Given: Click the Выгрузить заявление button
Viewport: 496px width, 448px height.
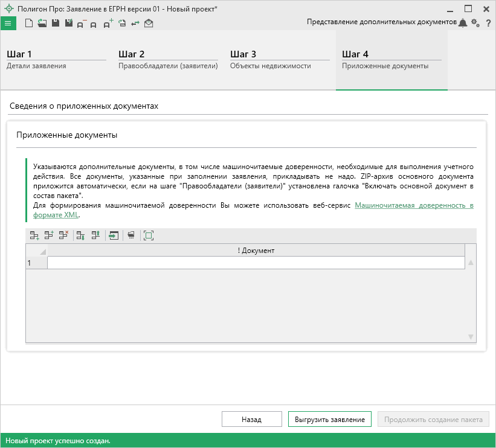Looking at the screenshot, I should 329,420.
